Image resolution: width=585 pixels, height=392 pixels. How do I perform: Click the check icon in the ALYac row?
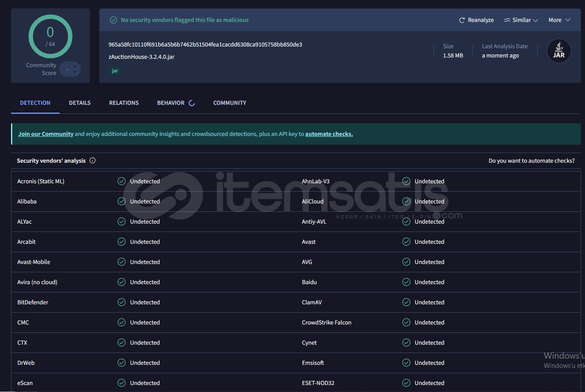point(122,221)
